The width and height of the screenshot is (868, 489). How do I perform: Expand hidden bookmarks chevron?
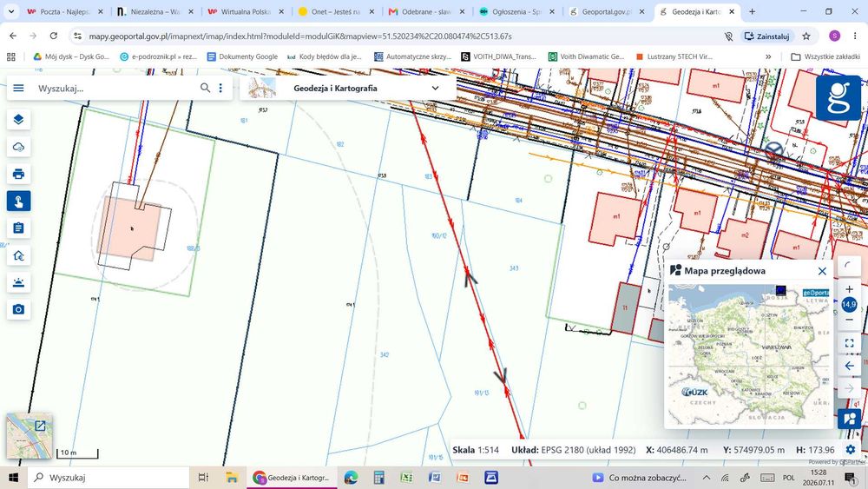click(x=768, y=56)
